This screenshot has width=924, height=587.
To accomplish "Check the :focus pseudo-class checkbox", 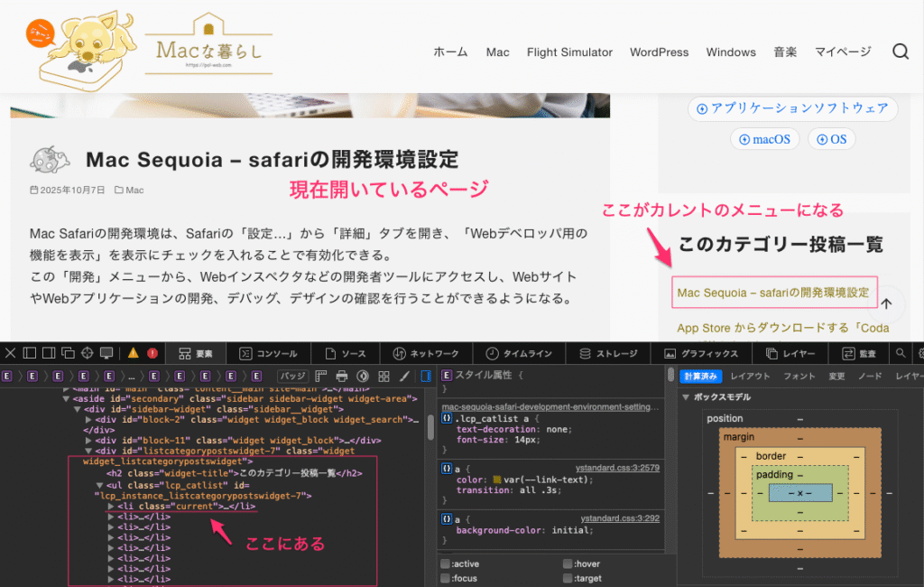I will pos(446,578).
